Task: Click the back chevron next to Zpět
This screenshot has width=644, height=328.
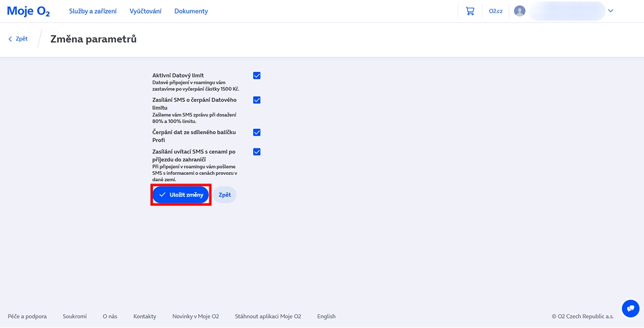Action: point(11,39)
